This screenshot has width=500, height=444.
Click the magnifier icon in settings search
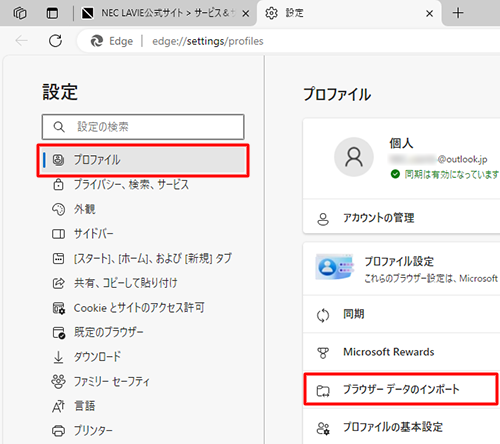point(59,127)
